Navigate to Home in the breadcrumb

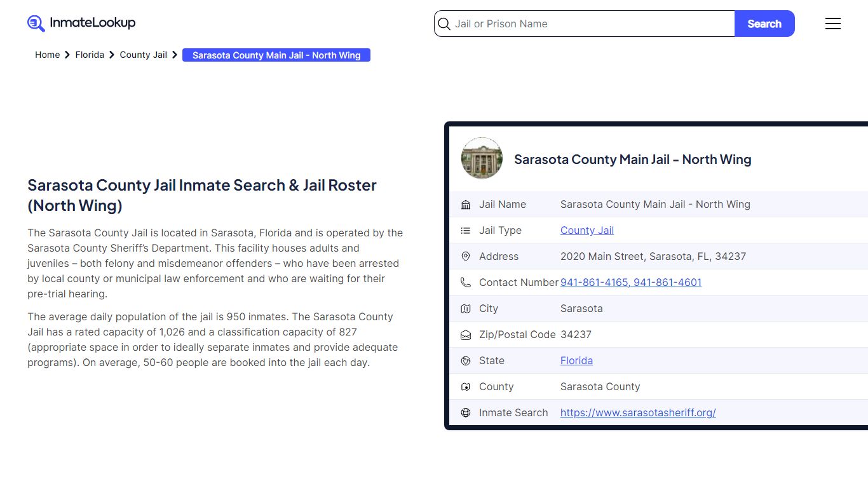click(47, 55)
